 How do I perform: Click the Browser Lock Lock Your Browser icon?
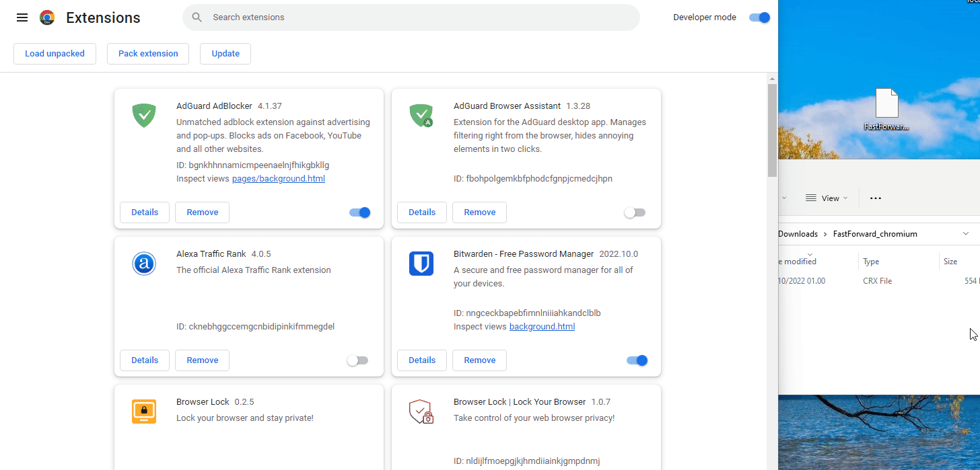click(421, 411)
